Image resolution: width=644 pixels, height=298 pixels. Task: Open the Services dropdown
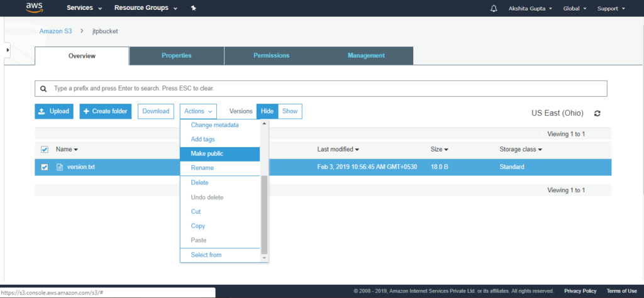(84, 8)
